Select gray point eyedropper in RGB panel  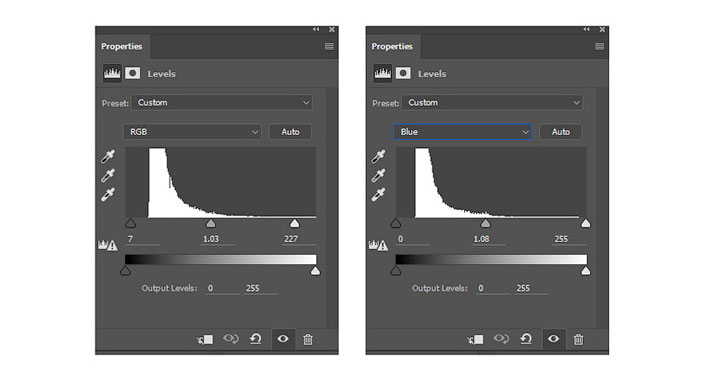tap(108, 176)
